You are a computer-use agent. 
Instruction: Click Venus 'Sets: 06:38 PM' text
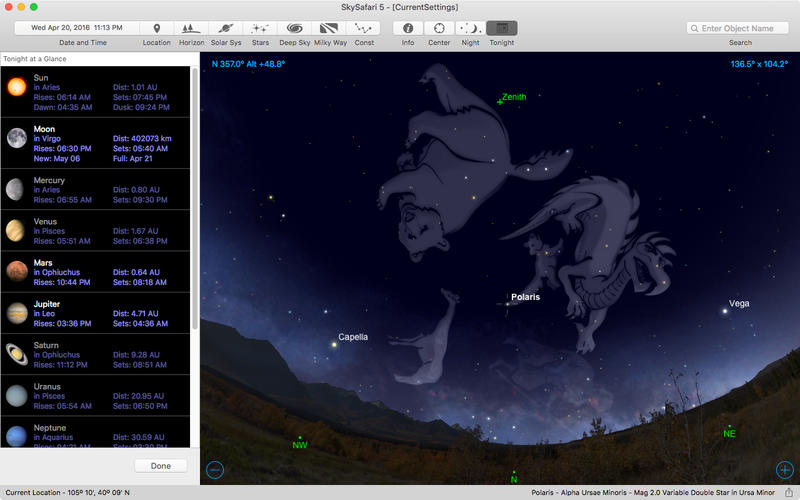(x=140, y=241)
